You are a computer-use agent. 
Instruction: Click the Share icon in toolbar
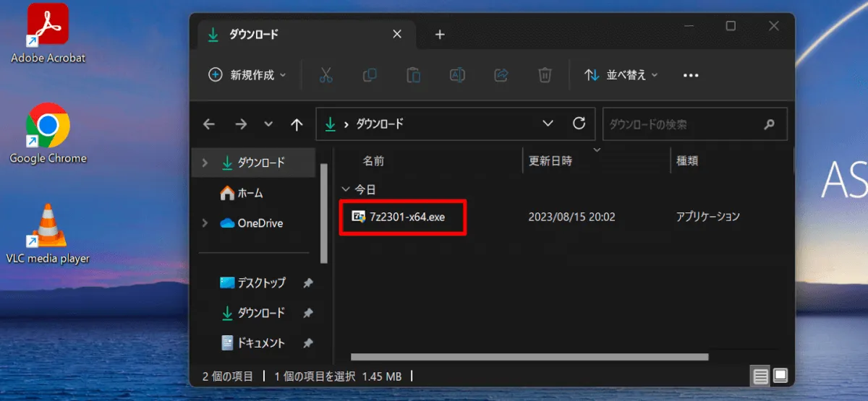[x=501, y=75]
